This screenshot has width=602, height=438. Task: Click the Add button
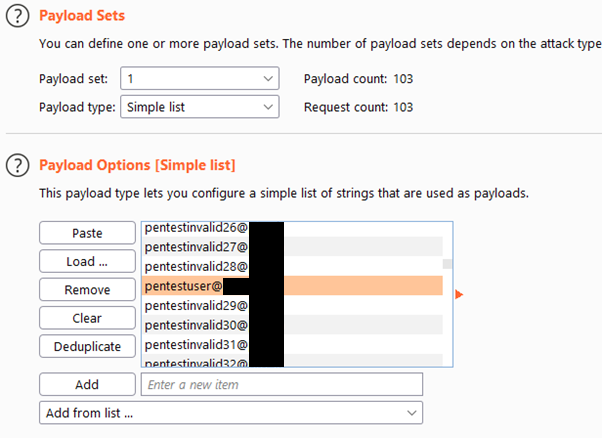pos(87,384)
